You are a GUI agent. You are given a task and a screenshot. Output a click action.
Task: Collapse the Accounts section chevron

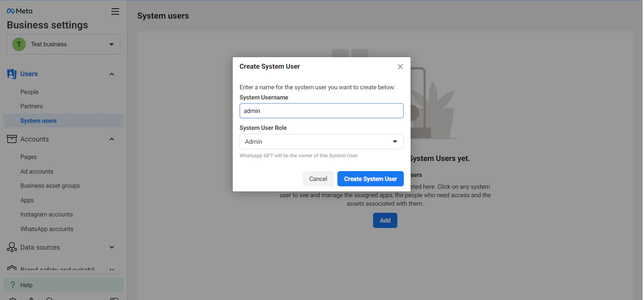tap(112, 139)
